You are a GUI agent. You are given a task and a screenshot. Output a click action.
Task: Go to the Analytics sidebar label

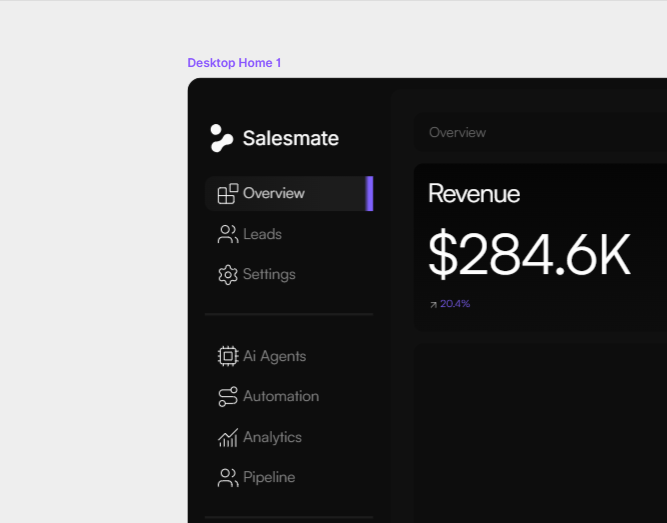coord(272,437)
